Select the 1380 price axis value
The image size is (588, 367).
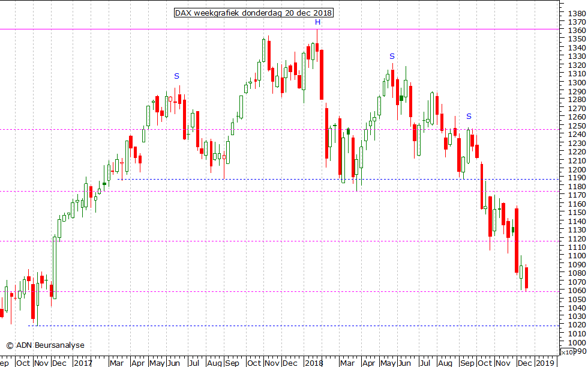[x=577, y=13]
